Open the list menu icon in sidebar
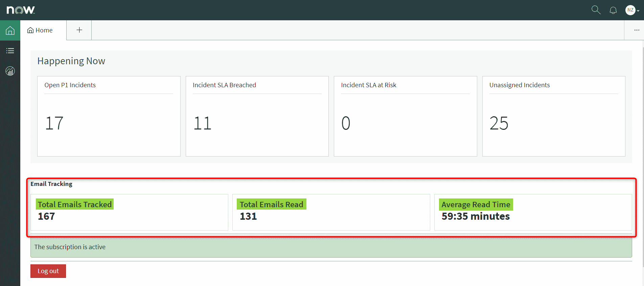The image size is (644, 286). (10, 51)
